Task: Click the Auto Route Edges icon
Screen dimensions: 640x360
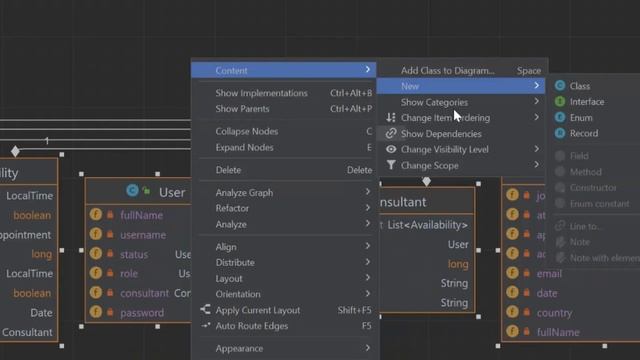Action: (205, 325)
